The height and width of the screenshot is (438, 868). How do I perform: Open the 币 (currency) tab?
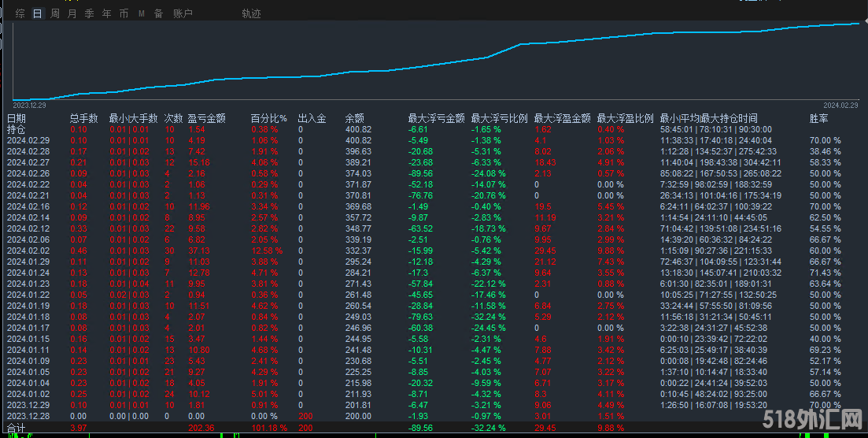[124, 13]
